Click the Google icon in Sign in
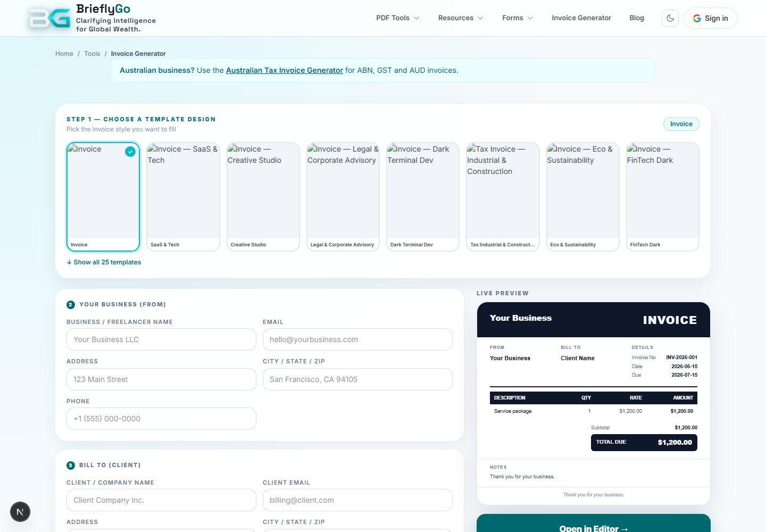 coord(697,18)
